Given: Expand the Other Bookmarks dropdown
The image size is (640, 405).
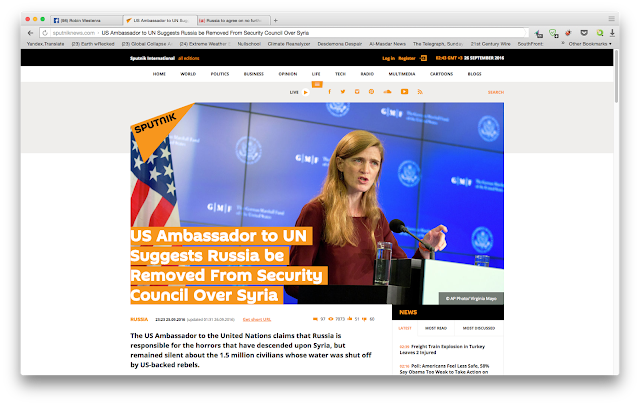Looking at the screenshot, I should click(x=590, y=44).
